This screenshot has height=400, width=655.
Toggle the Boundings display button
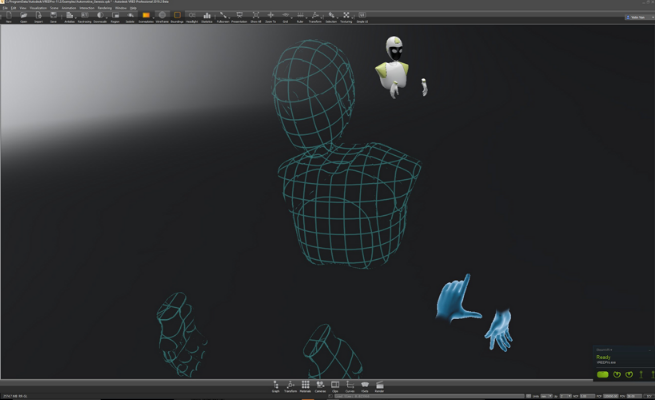pos(177,17)
